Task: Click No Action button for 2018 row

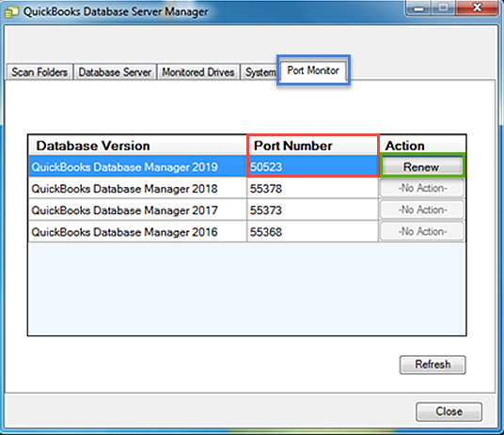Action: click(x=422, y=188)
